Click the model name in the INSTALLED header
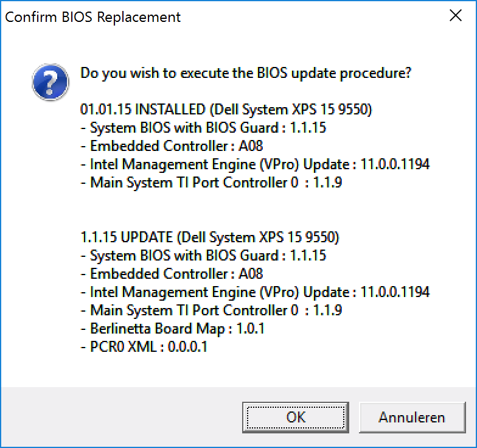This screenshot has height=448, width=477. pyautogui.click(x=291, y=110)
